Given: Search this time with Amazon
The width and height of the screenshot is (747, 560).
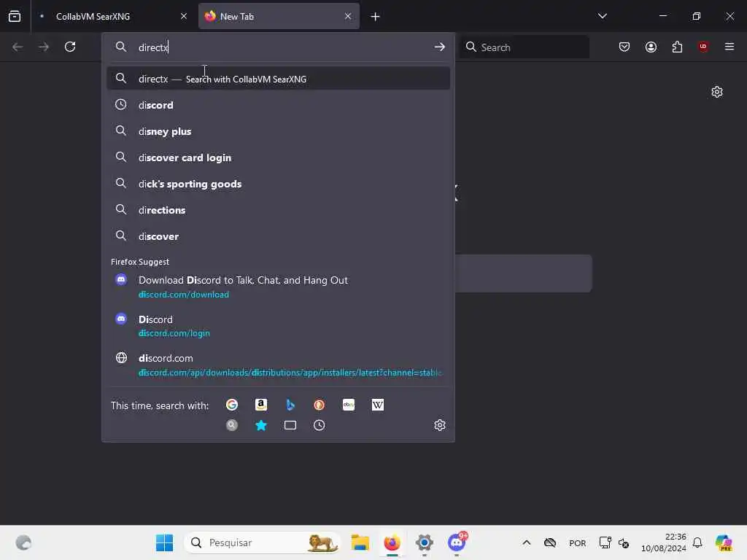Looking at the screenshot, I should pyautogui.click(x=261, y=405).
